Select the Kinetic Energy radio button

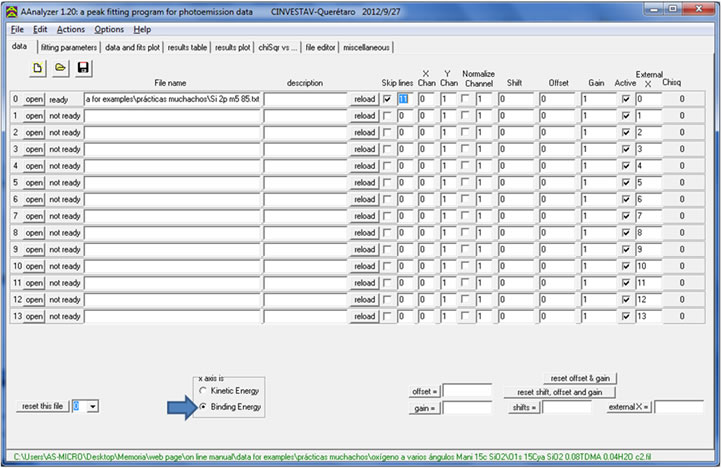[204, 392]
